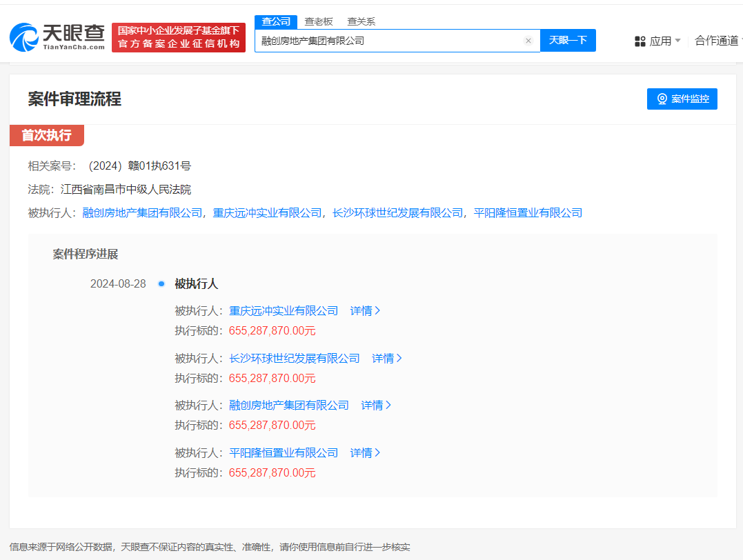Select the 首次执行 stage tag

47,135
